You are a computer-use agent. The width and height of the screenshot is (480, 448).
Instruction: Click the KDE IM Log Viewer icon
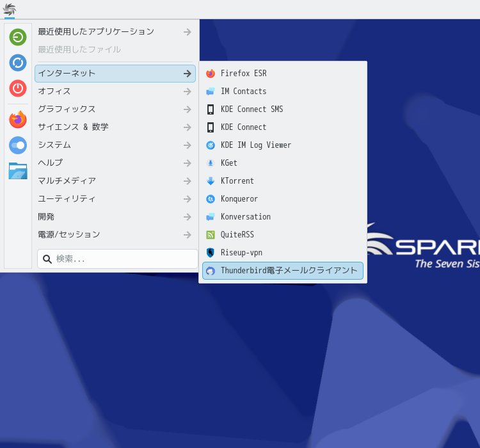coord(211,145)
